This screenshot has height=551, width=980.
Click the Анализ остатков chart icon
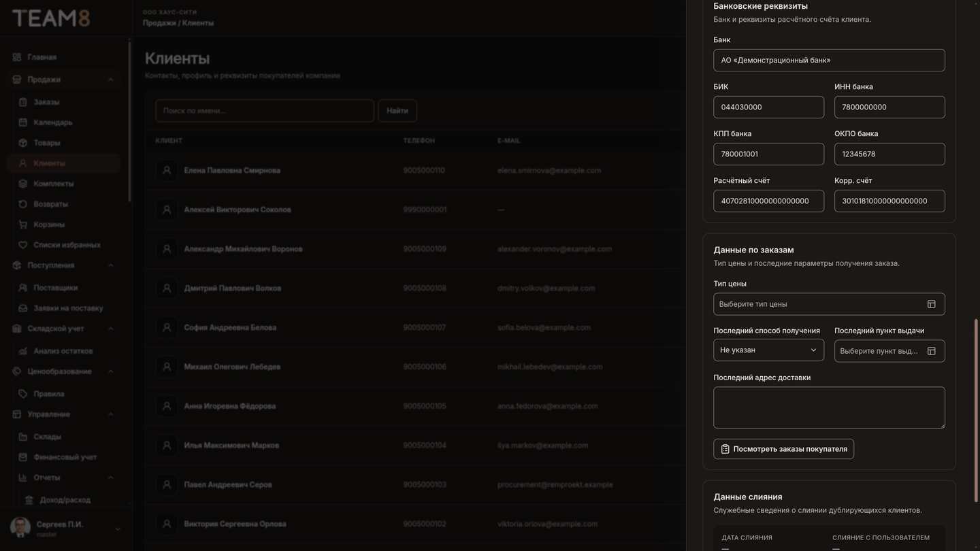point(23,351)
